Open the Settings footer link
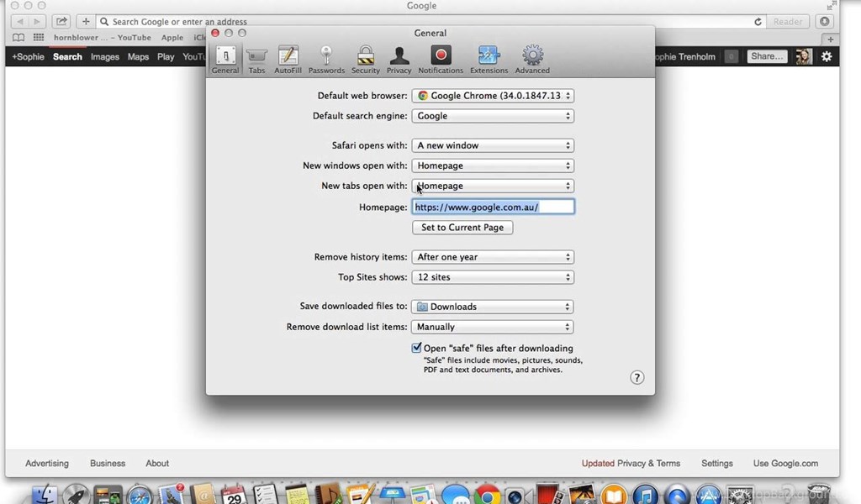Viewport: 861px width, 504px height. coord(717,464)
